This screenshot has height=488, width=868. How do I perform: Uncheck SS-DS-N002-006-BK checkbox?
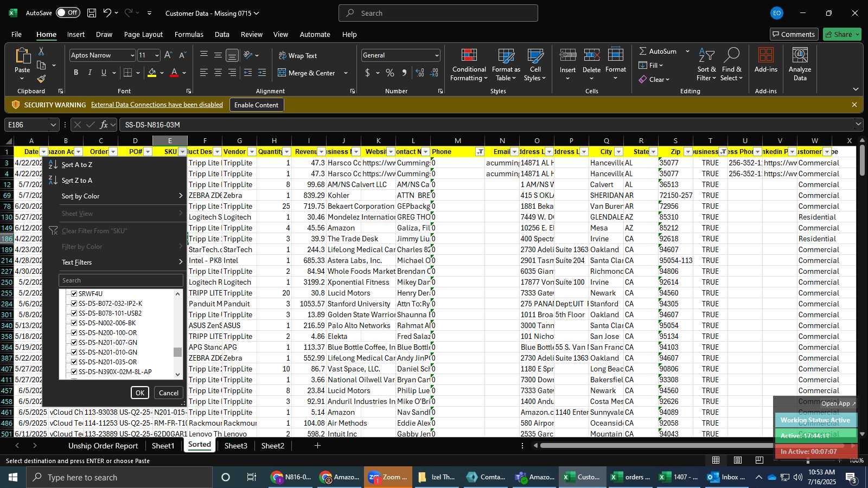point(74,323)
